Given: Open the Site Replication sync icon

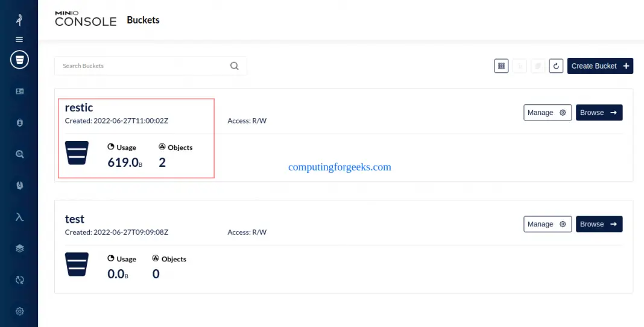Looking at the screenshot, I should pyautogui.click(x=19, y=279).
